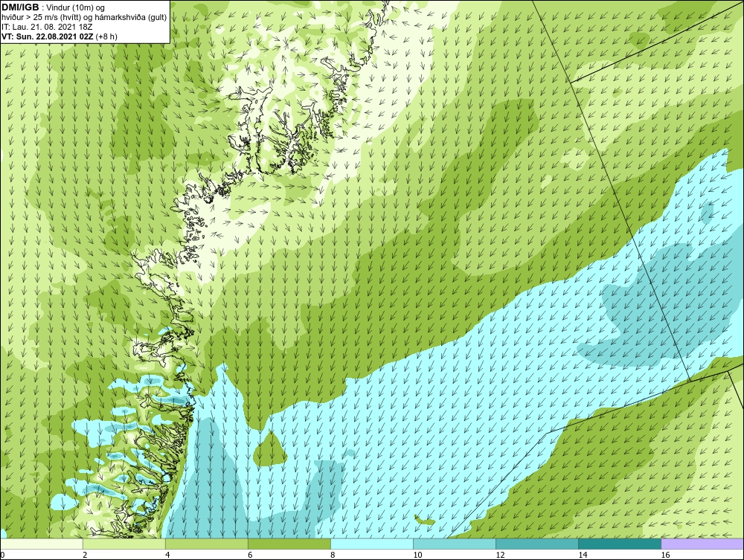Screen dimensions: 744x560
Task: Click the 14–16 m/s dark teal legend swatch
Action: pyautogui.click(x=619, y=544)
